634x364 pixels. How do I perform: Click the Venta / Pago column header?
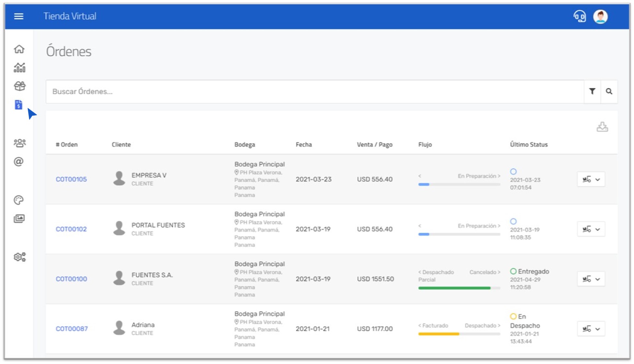(x=375, y=145)
